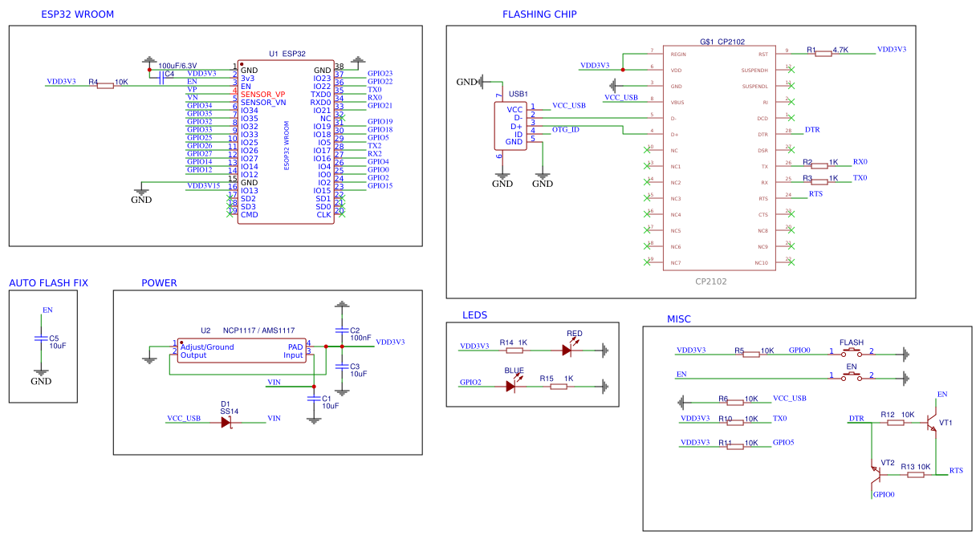The image size is (980, 539).
Task: Select the BLUE LED symbol
Action: [512, 384]
